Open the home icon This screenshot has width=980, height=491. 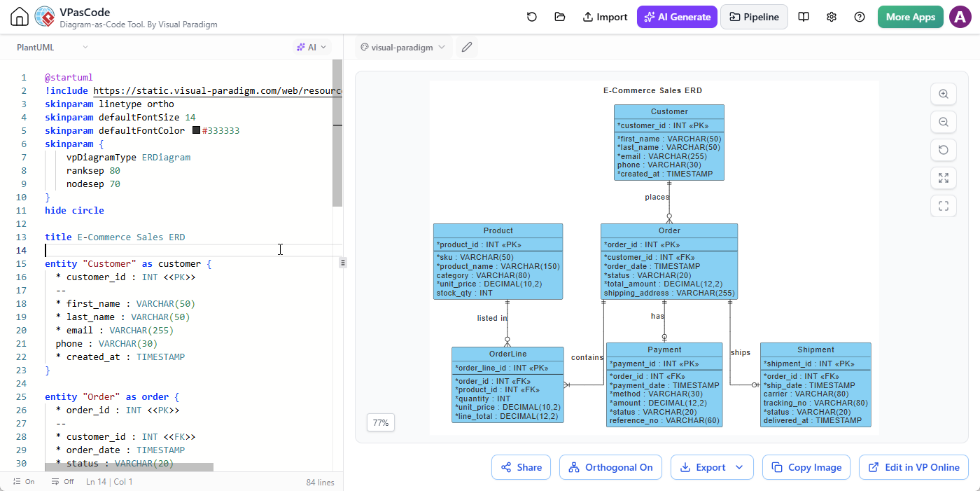point(19,17)
